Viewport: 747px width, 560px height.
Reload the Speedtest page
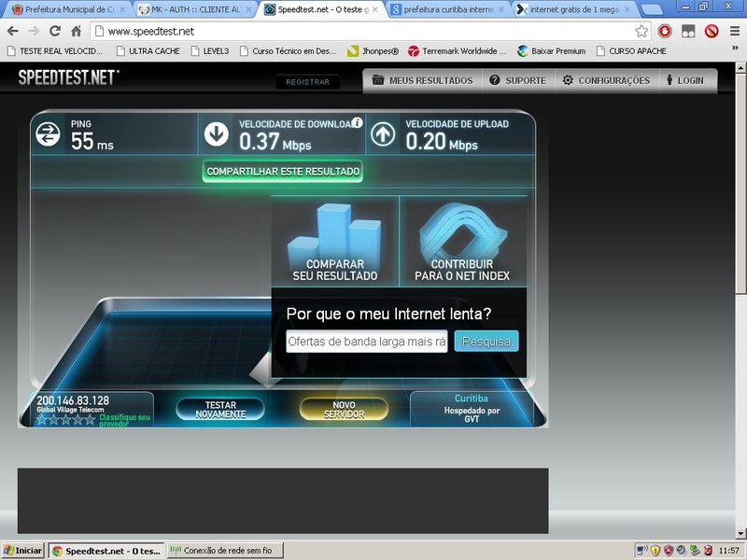[x=55, y=31]
